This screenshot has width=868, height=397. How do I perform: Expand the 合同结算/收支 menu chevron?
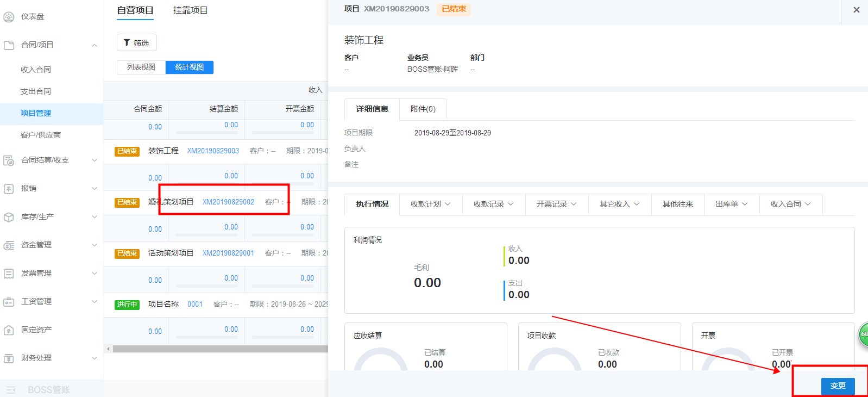coord(95,160)
